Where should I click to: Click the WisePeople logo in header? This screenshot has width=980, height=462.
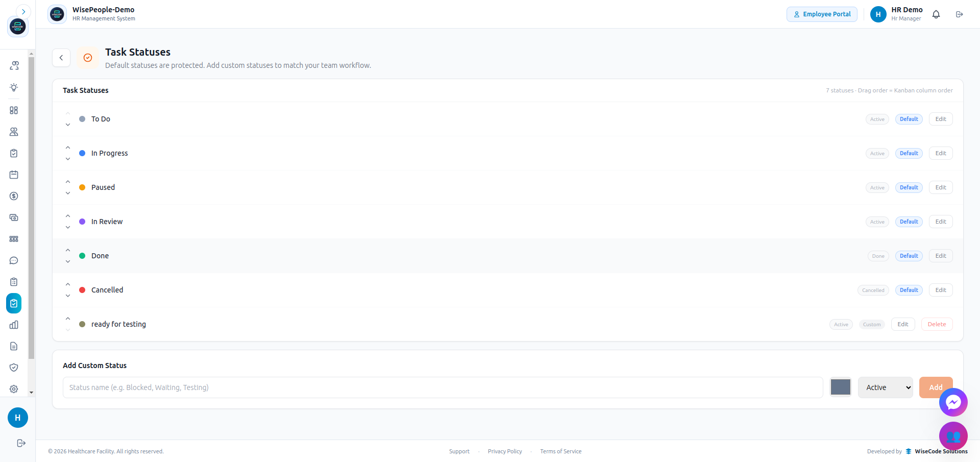[57, 14]
